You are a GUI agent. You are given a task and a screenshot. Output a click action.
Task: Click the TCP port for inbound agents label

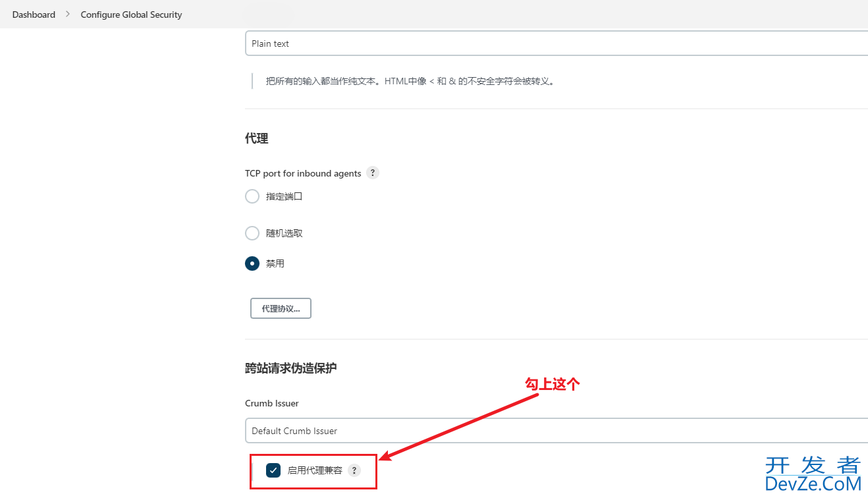tap(303, 173)
